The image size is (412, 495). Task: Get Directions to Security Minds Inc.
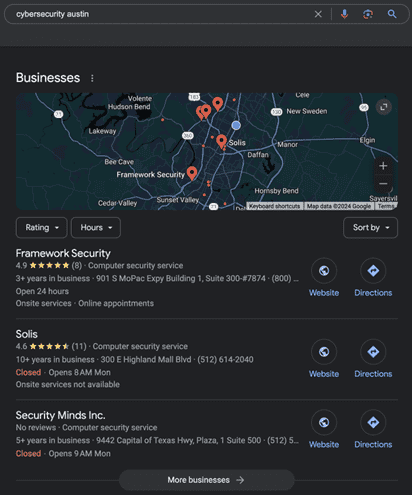coord(373,422)
